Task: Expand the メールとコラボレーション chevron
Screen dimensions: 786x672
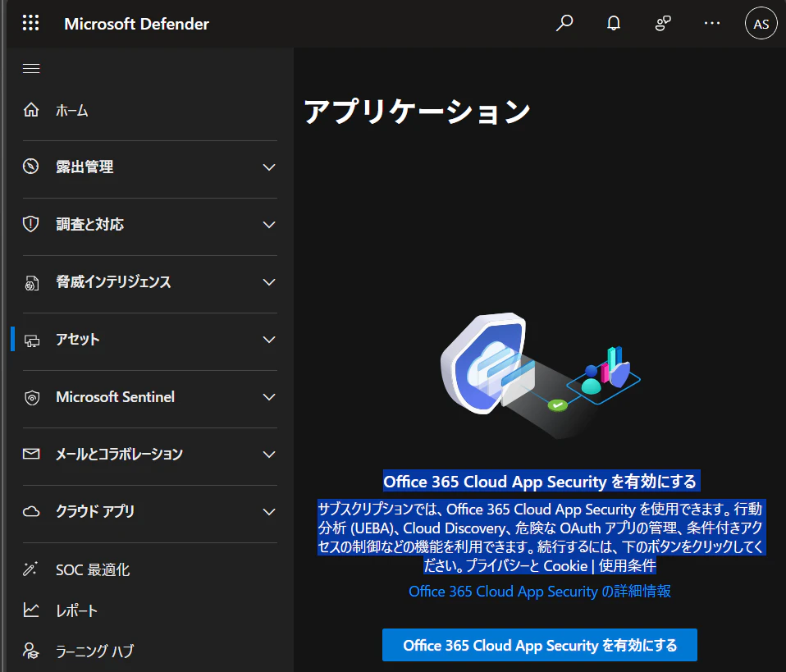Action: tap(269, 455)
